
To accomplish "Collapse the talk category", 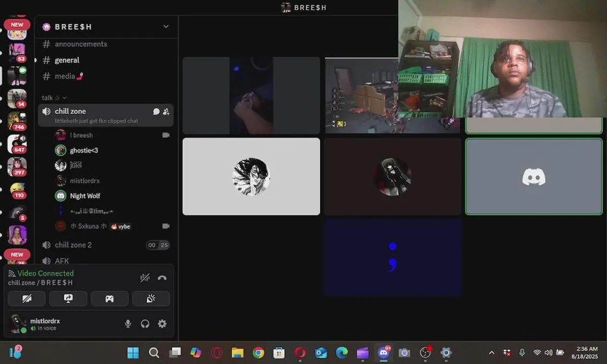I will [x=54, y=98].
